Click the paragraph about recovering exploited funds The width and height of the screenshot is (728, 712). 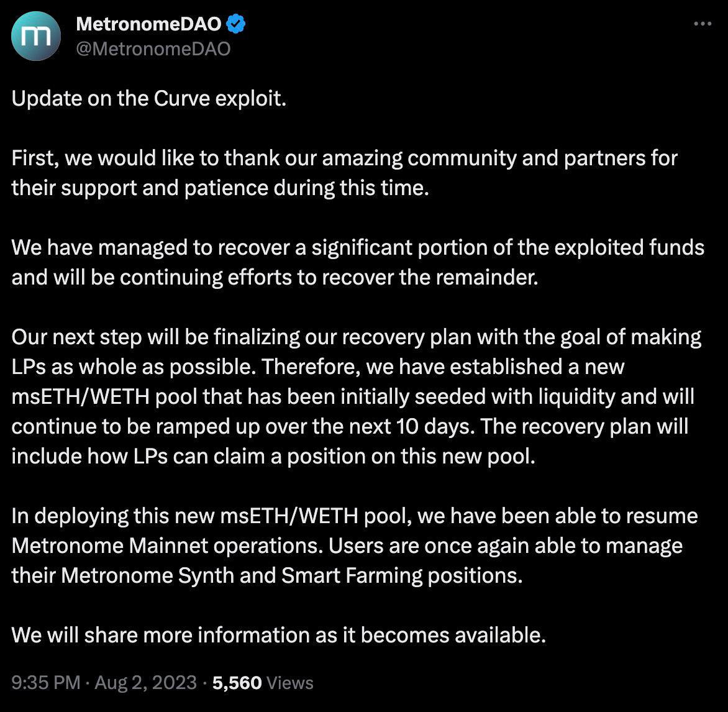(357, 262)
